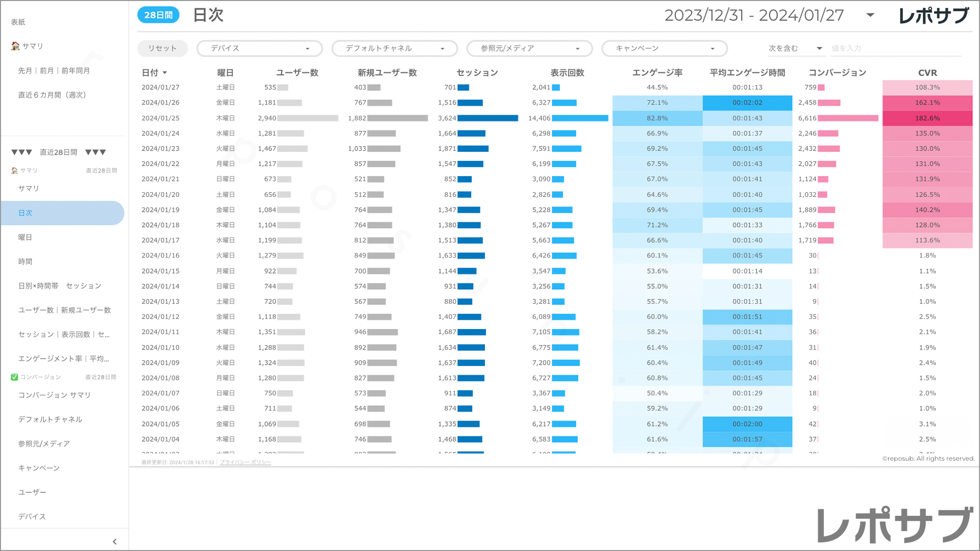Click the small house icon above 直近28日間 section
The image size is (980, 551).
click(14, 170)
